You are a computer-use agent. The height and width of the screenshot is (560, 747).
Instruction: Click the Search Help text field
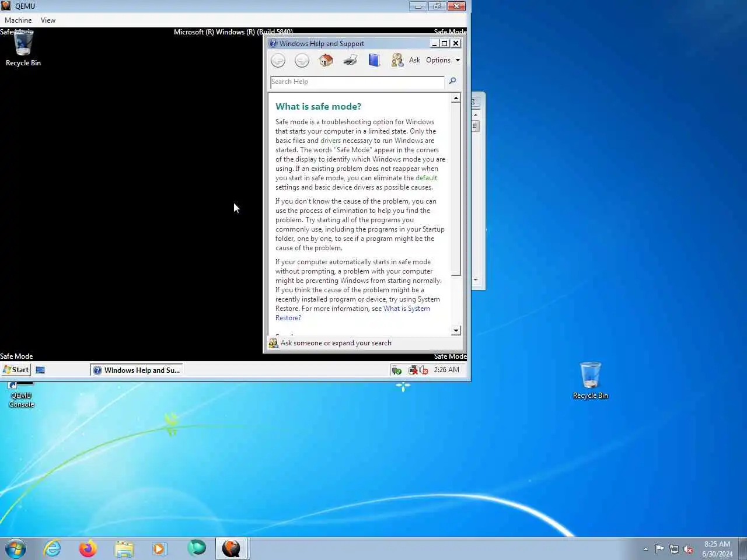coord(357,82)
